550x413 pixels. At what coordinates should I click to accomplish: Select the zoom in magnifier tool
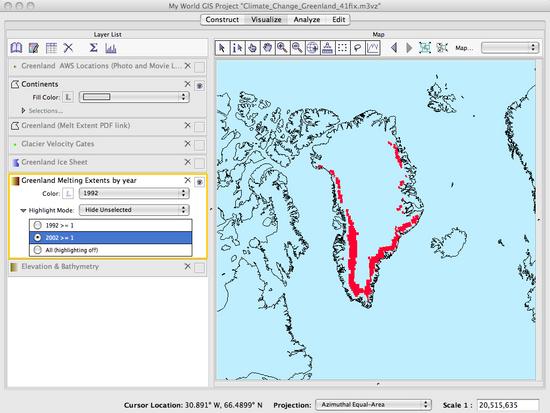282,48
